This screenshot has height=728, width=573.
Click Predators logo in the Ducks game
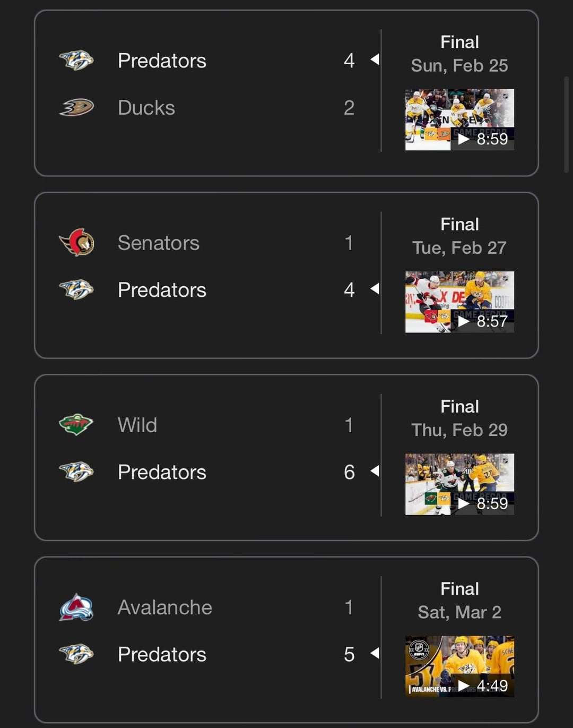pos(76,61)
